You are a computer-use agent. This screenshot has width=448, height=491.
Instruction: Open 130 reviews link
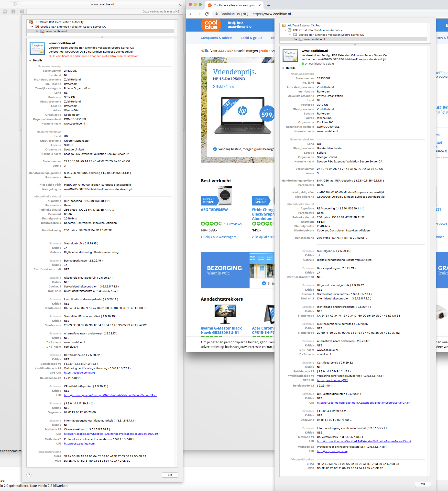coord(233,224)
